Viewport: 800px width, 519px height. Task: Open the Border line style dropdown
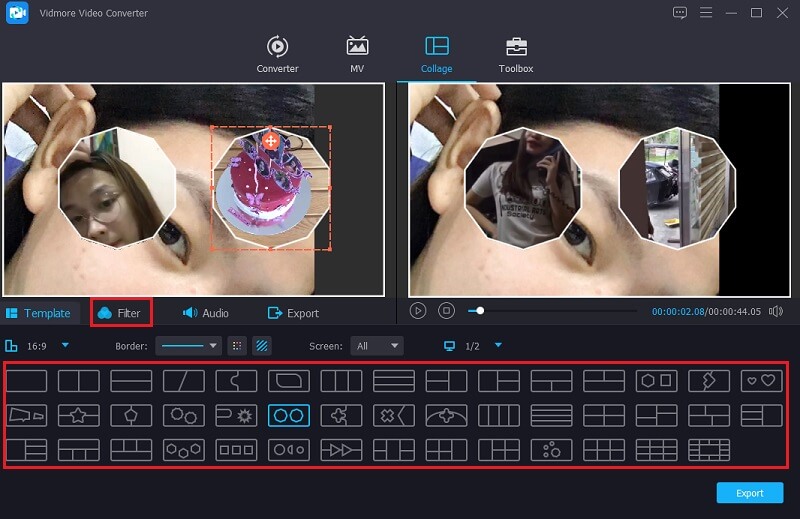point(188,346)
